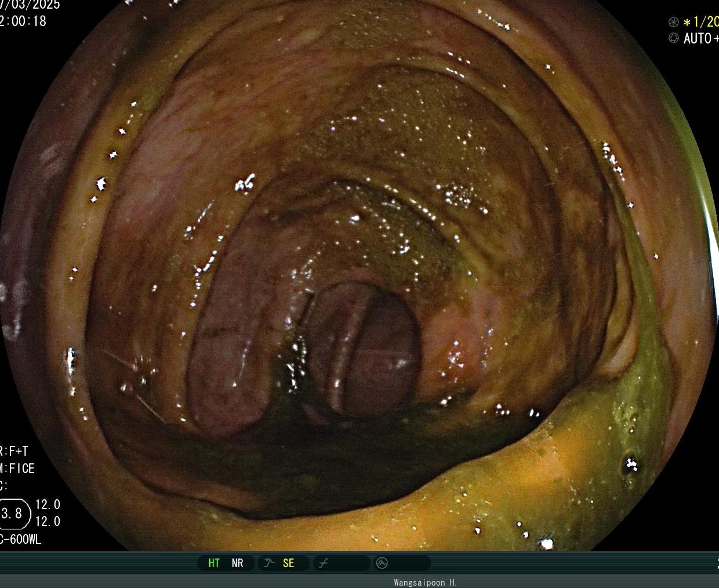Click the lower 12.0 value
Screen dimensions: 719x588
coord(48,521)
